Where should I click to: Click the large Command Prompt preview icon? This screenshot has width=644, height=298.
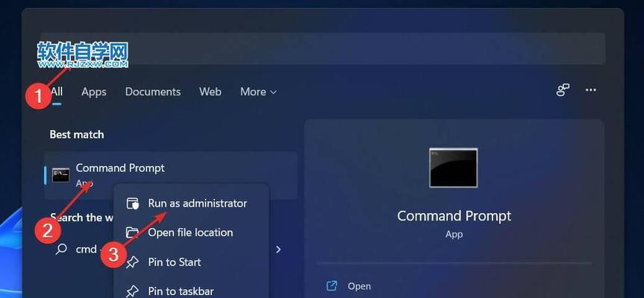point(454,168)
